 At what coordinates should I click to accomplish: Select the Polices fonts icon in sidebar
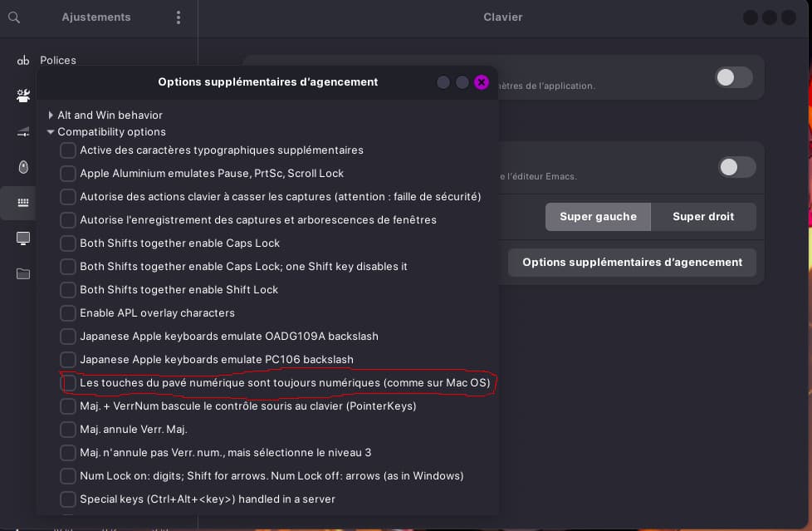(x=23, y=61)
